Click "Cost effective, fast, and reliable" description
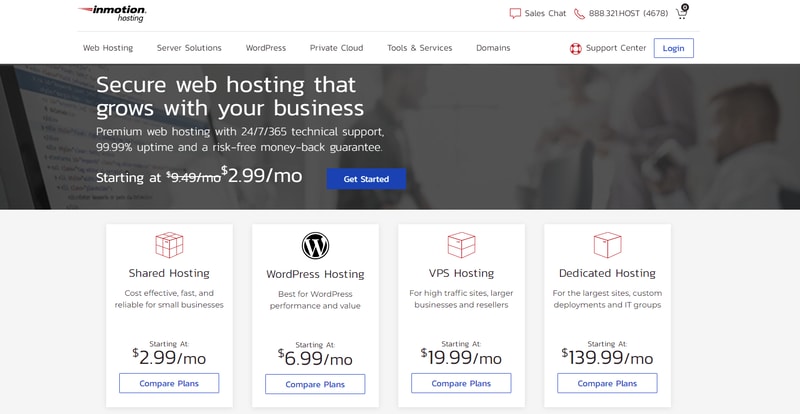The image size is (800, 414). coord(169,299)
